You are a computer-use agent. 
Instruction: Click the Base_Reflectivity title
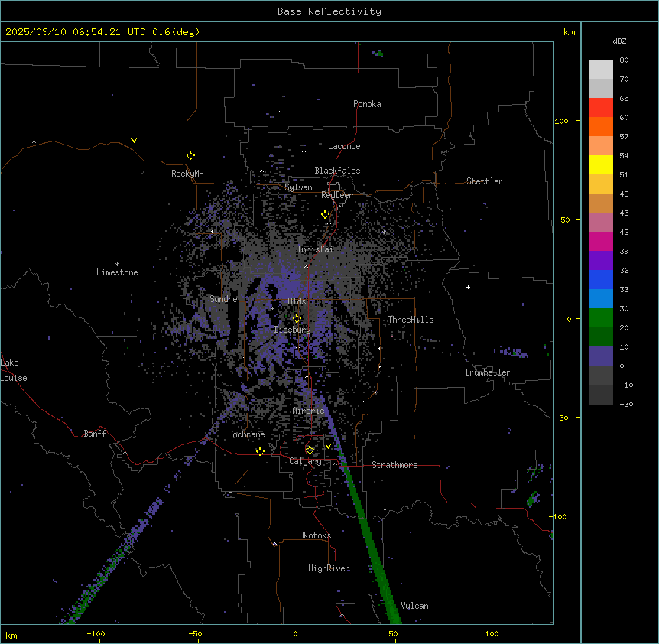329,11
